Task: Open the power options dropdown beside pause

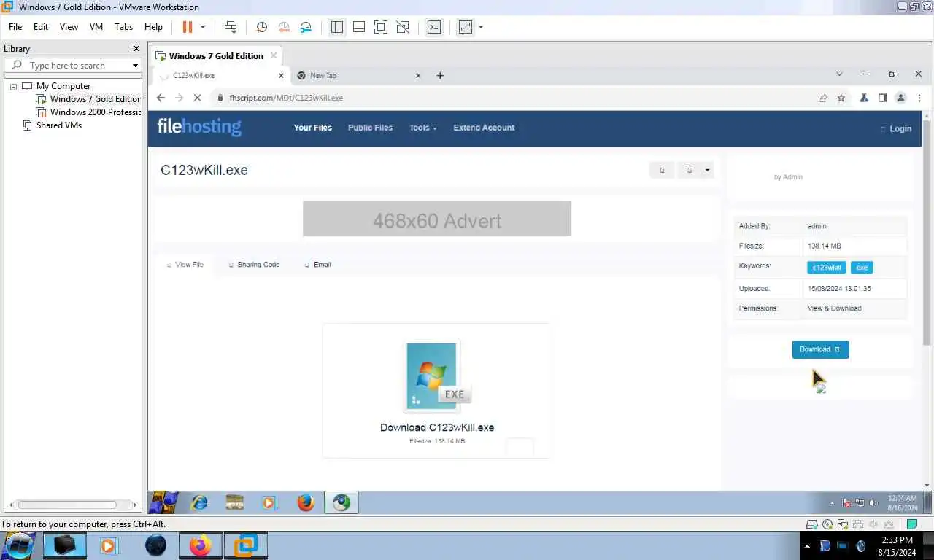Action: tap(203, 27)
